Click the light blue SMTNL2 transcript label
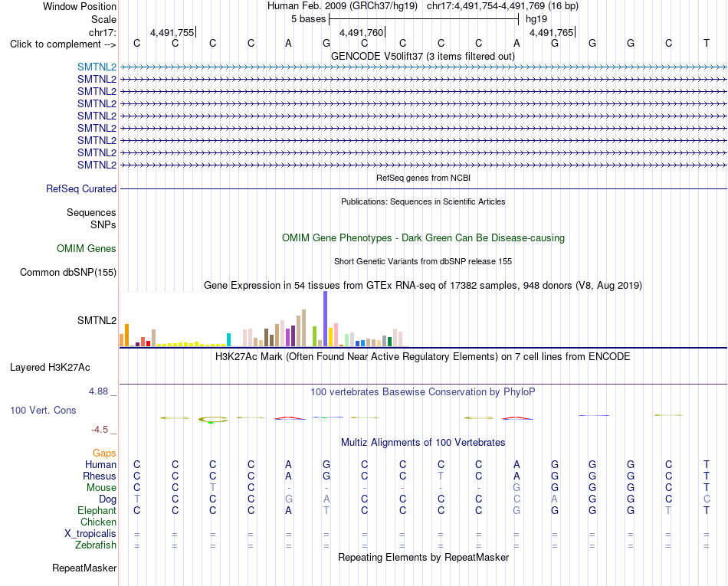The width and height of the screenshot is (728, 586). click(x=97, y=67)
